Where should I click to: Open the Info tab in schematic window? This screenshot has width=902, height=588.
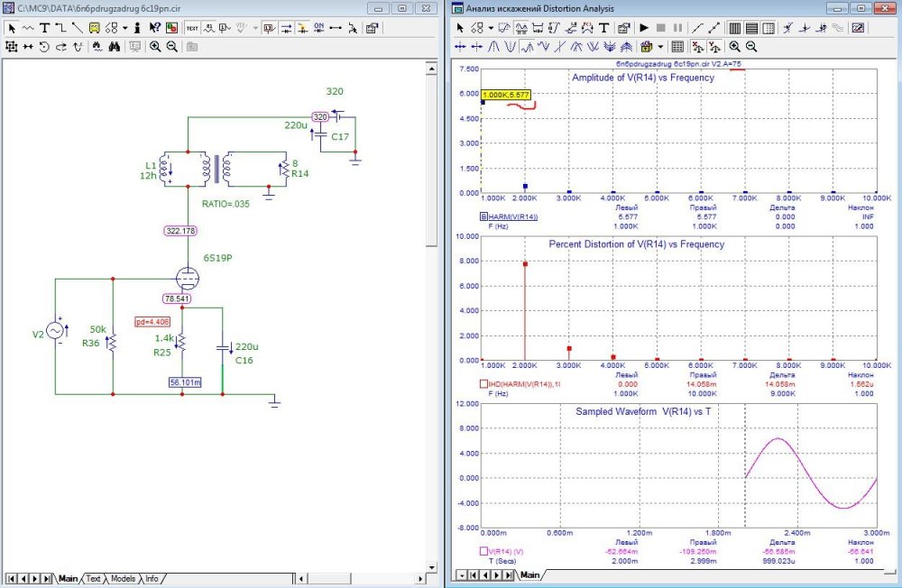pos(152,578)
